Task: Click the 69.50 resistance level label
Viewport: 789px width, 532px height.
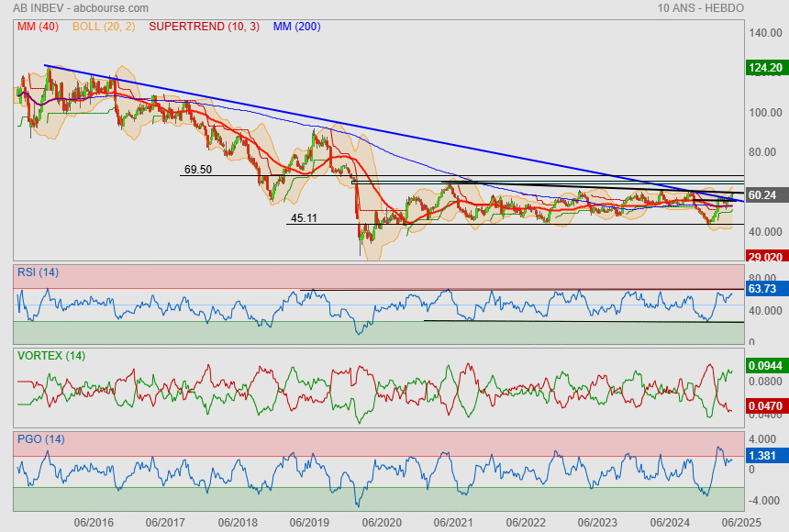Action: pyautogui.click(x=198, y=170)
